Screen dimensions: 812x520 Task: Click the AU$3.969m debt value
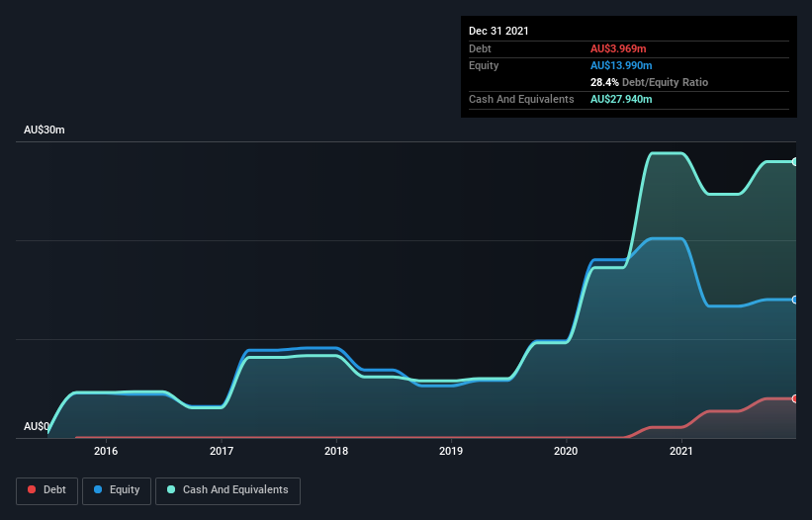[x=618, y=48]
